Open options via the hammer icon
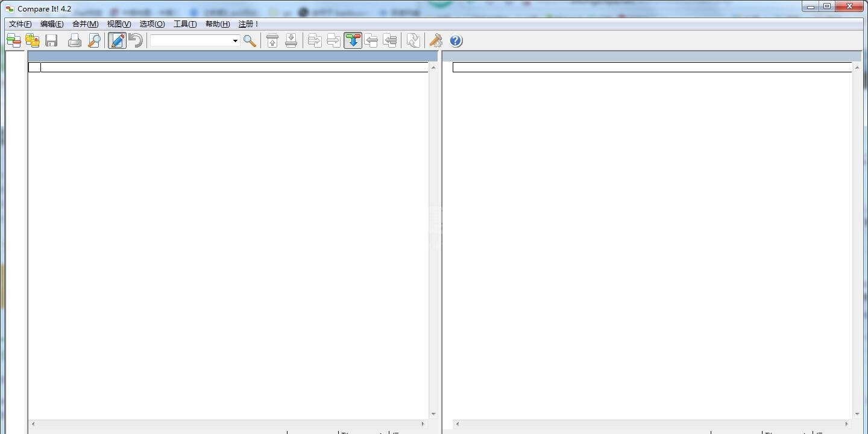Viewport: 868px width, 434px height. [436, 40]
